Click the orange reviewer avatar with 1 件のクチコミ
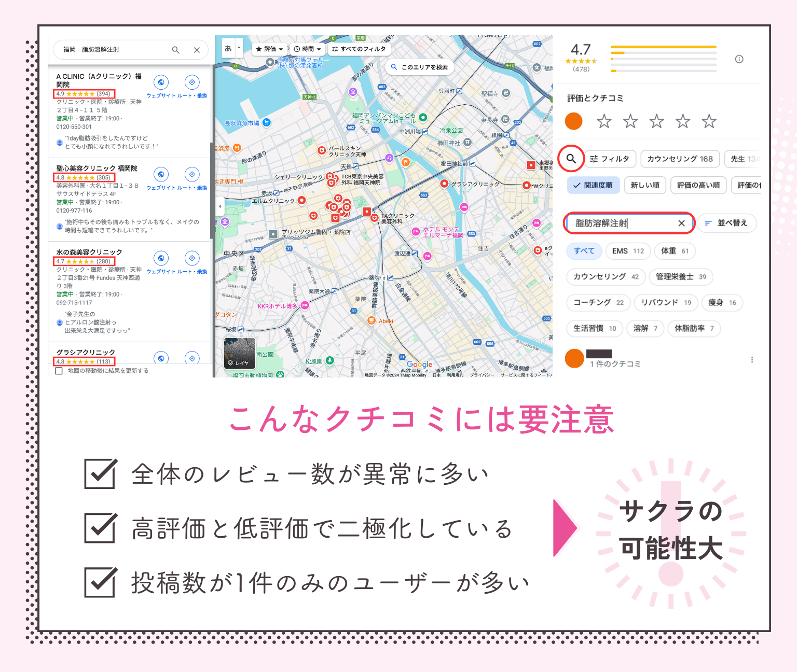The width and height of the screenshot is (797, 672). [x=574, y=358]
